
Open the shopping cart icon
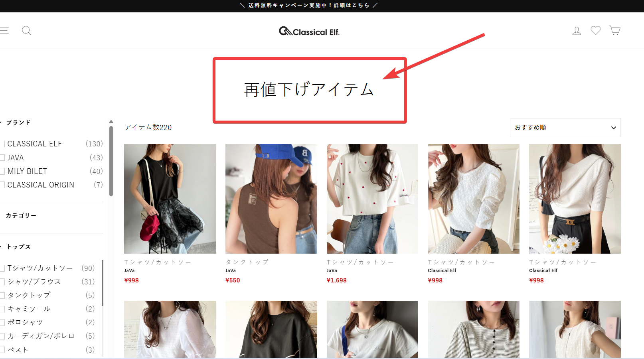coord(614,31)
